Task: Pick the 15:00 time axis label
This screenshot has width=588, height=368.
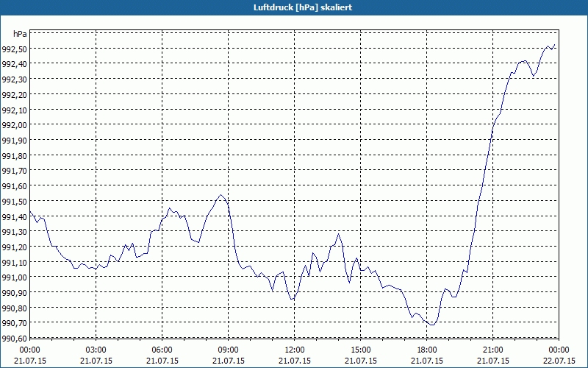Action: [x=361, y=350]
